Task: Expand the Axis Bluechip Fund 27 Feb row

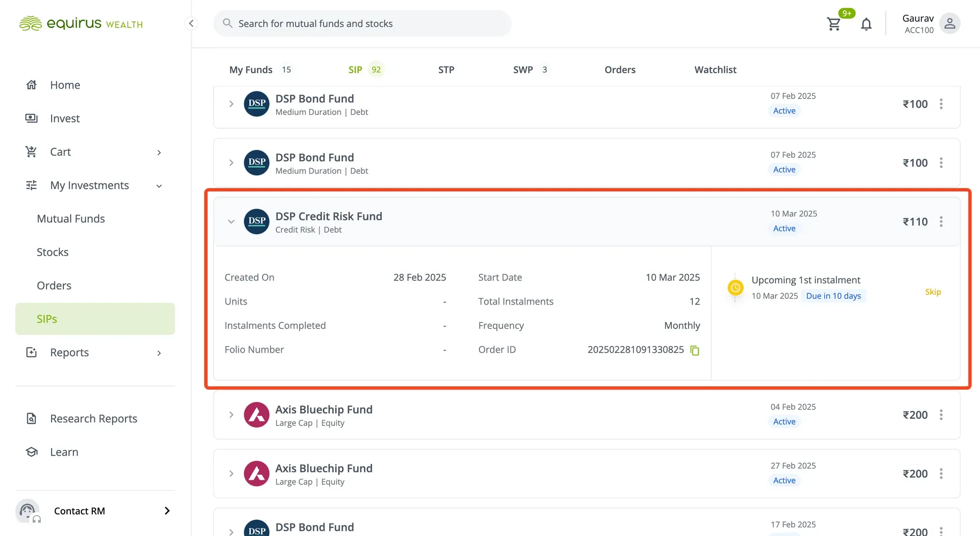Action: (231, 474)
